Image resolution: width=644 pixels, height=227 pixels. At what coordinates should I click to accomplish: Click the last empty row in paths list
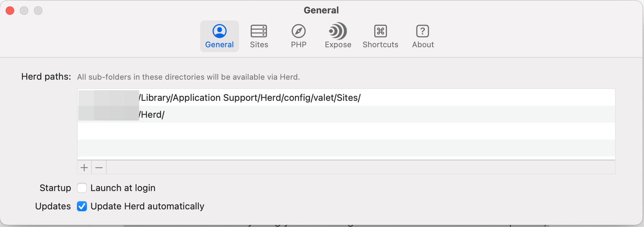(346, 148)
